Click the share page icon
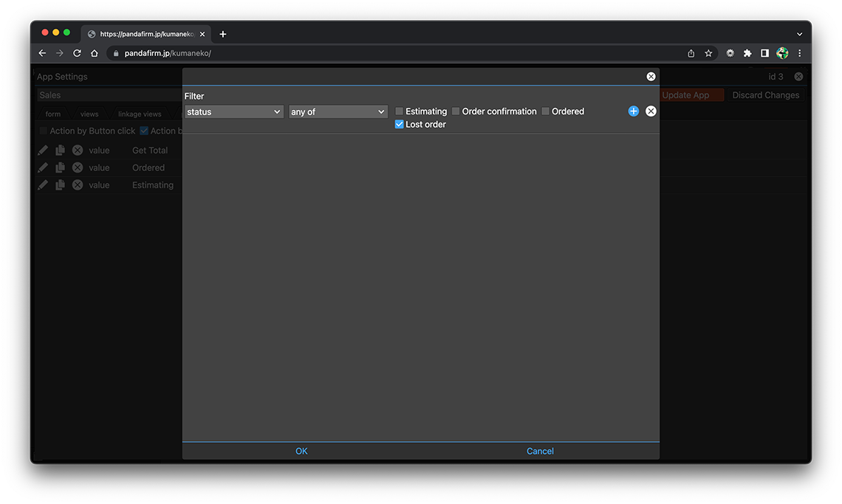This screenshot has width=842, height=504. coord(691,53)
